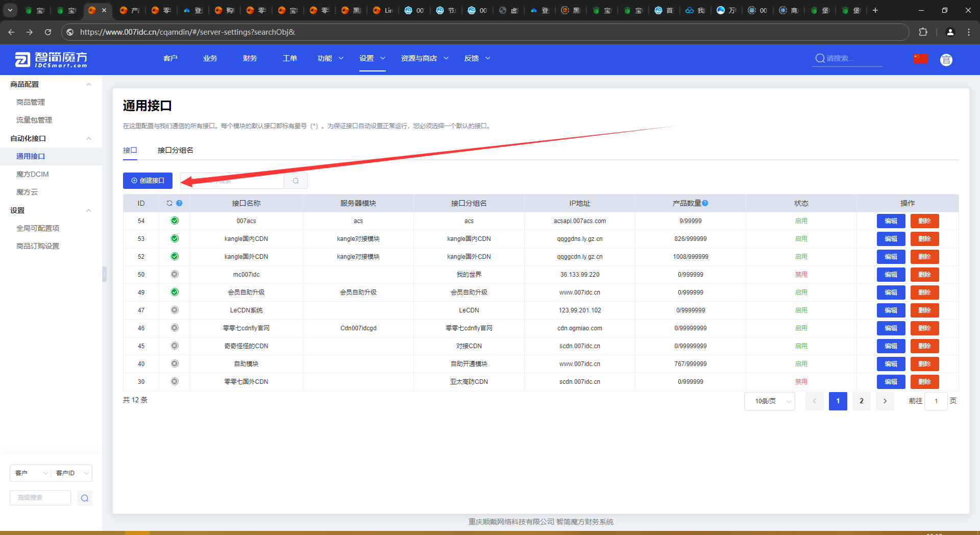Click the top header search field
The width and height of the screenshot is (980, 535).
[848, 58]
